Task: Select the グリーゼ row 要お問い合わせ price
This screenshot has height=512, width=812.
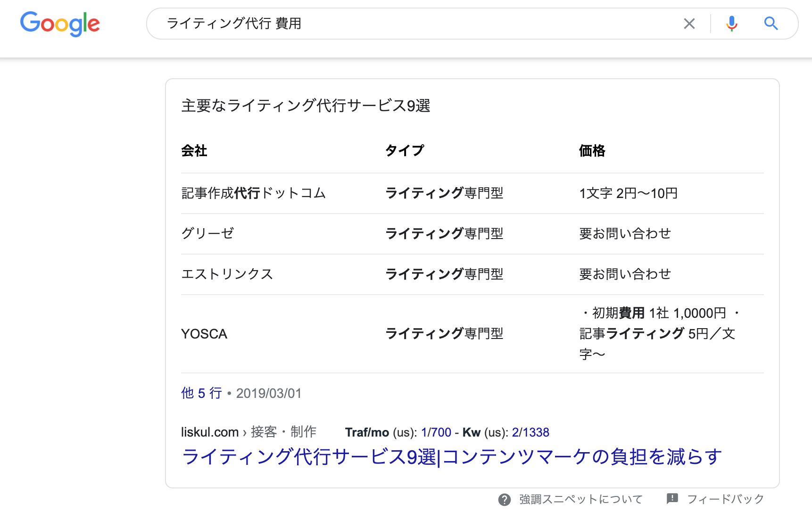Action: point(625,234)
